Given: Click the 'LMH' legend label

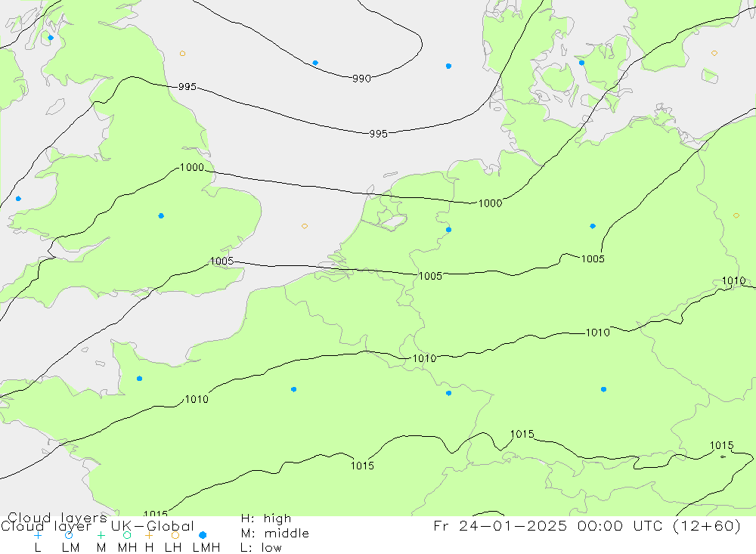Looking at the screenshot, I should tap(206, 548).
